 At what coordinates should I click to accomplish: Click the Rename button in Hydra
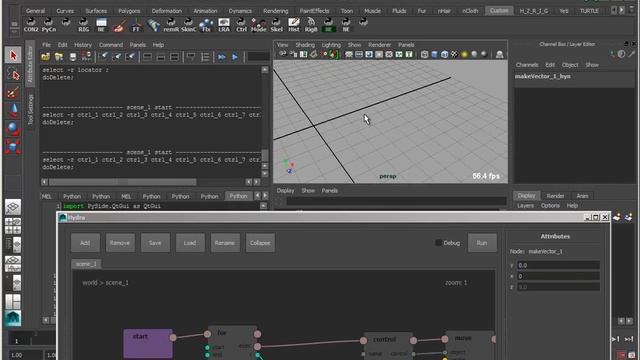(224, 243)
